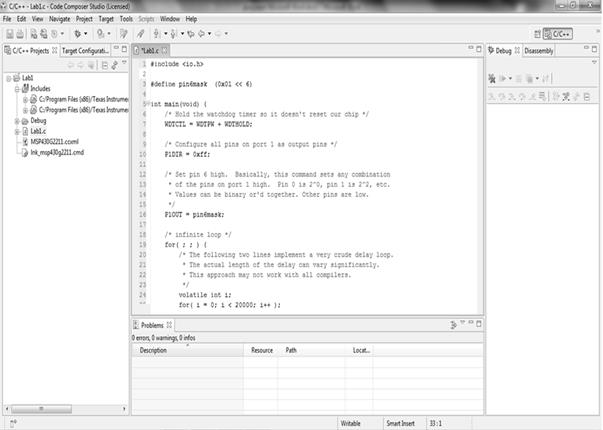Expand the Debug folder tree node

pos(17,121)
